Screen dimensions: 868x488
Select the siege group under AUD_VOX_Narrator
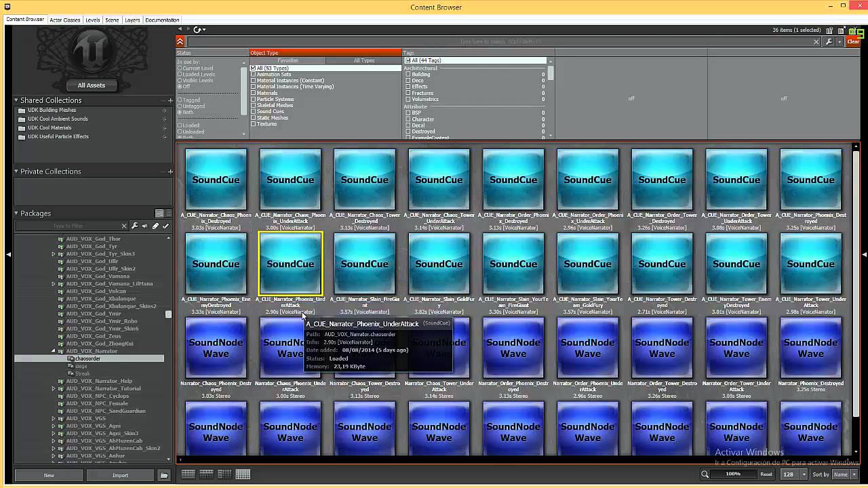(81, 366)
